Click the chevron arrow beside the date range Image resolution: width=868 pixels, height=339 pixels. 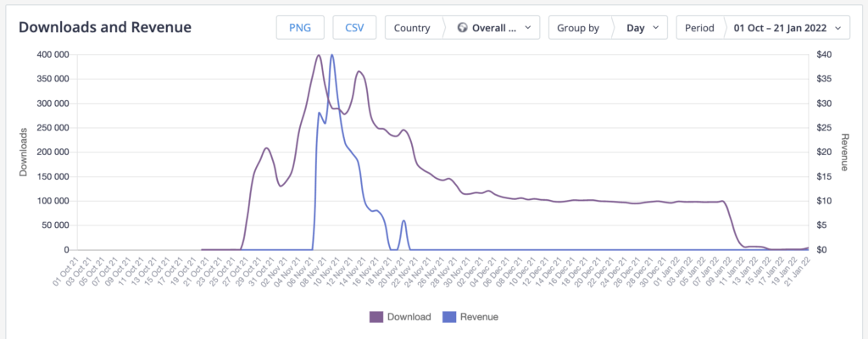[838, 28]
